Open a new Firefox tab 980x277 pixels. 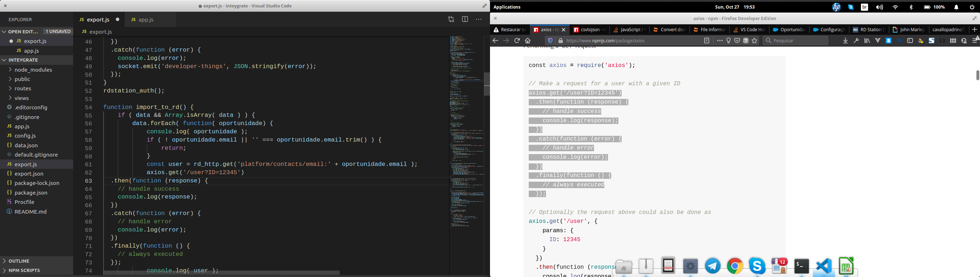point(974,29)
